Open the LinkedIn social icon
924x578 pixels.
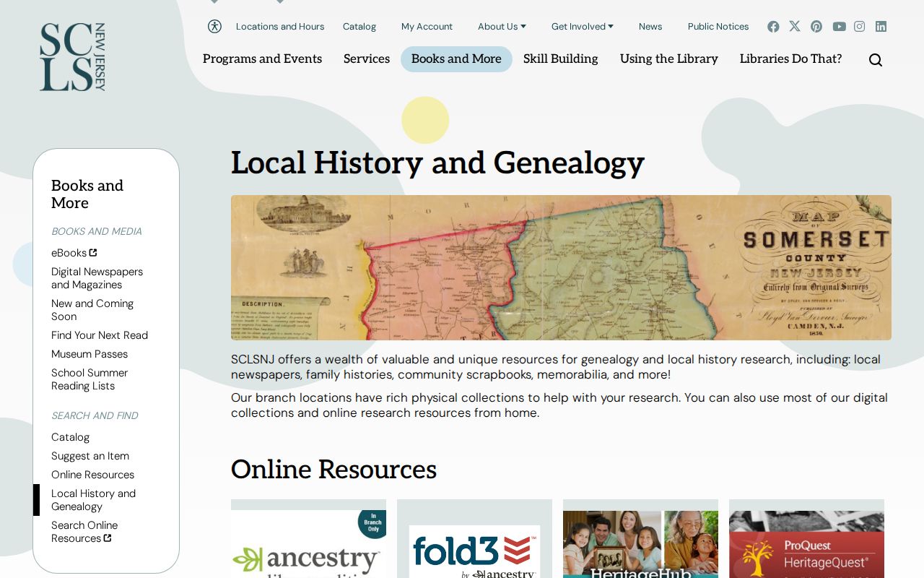881,27
